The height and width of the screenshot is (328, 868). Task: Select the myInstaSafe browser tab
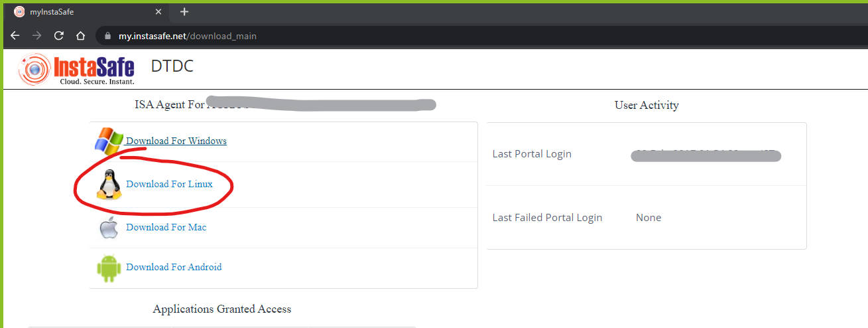tap(88, 12)
